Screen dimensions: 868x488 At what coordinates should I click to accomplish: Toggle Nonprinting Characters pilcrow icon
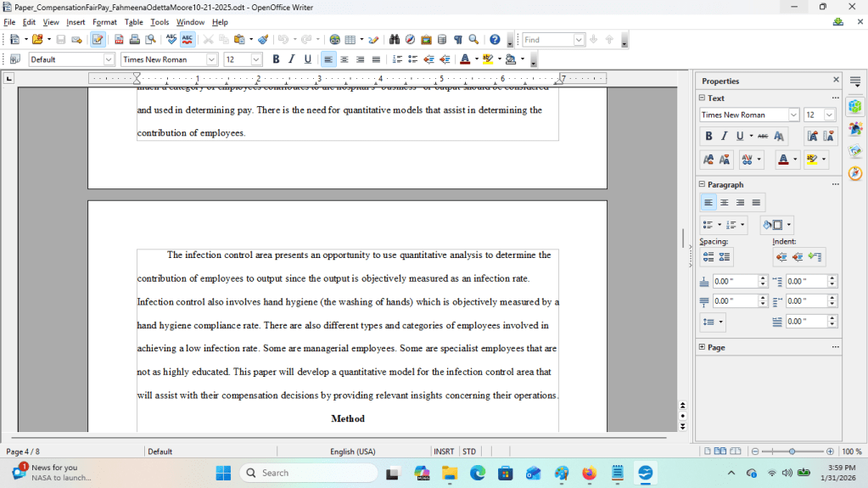point(457,40)
